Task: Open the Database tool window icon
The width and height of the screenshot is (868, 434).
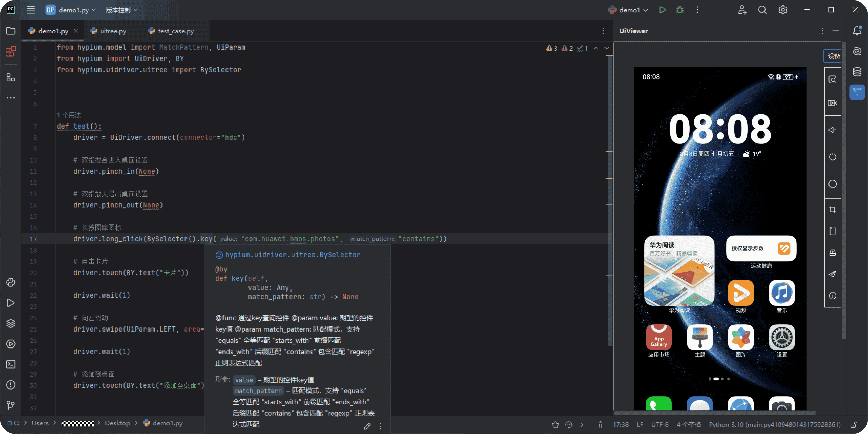Action: click(x=857, y=72)
